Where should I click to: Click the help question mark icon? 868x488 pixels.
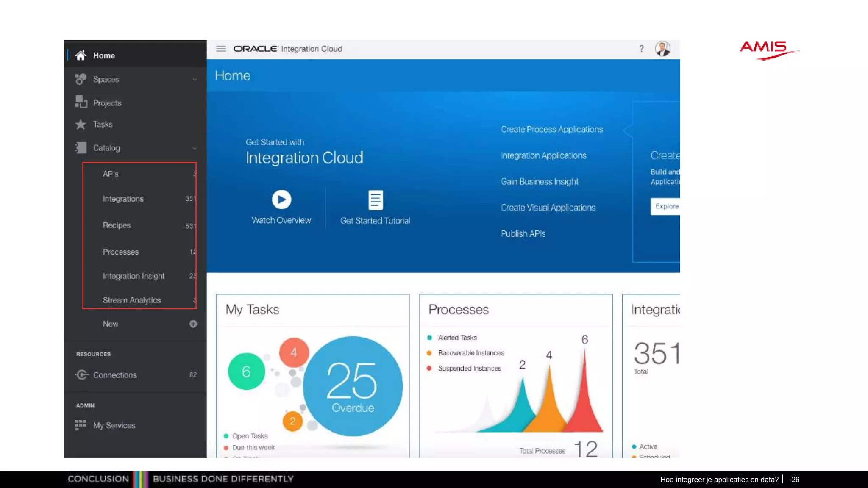pyautogui.click(x=641, y=49)
